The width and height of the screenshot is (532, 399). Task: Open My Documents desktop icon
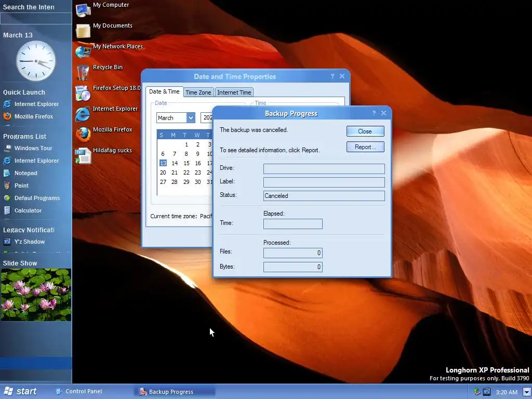coord(84,31)
